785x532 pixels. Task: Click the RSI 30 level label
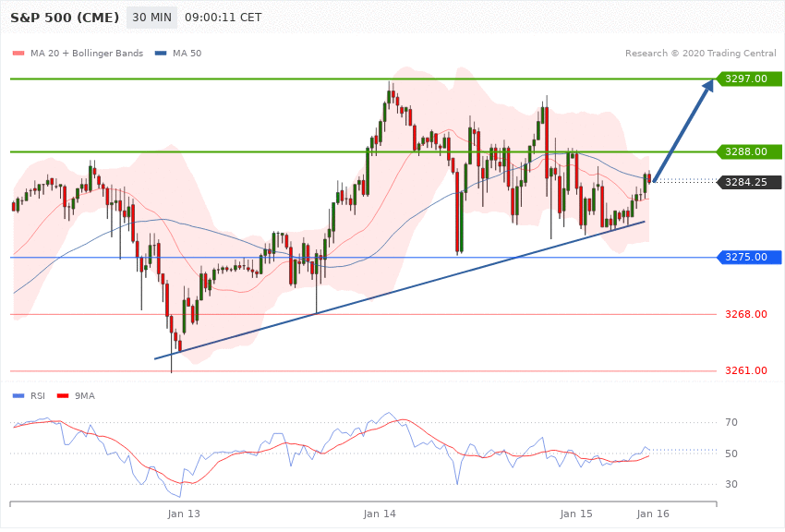(731, 485)
